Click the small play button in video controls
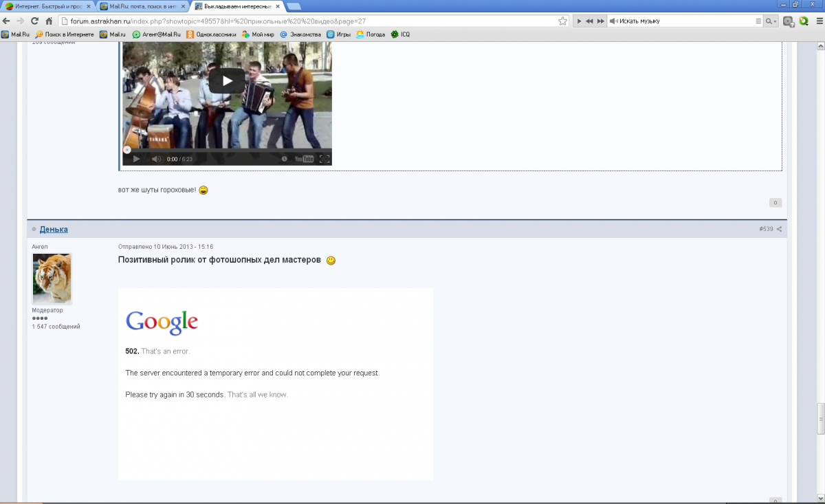Viewport: 825px width, 504px height. pos(136,159)
